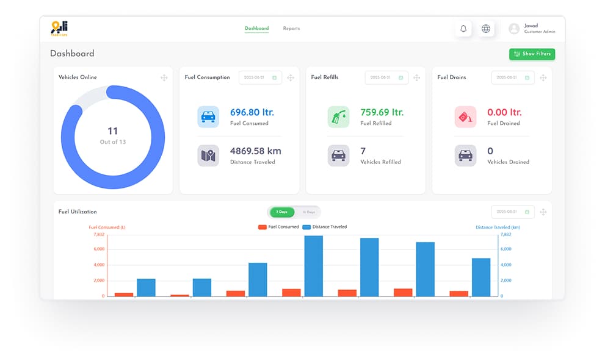Switch to the Reports tab
Screen dimensions: 605x364
tap(291, 28)
